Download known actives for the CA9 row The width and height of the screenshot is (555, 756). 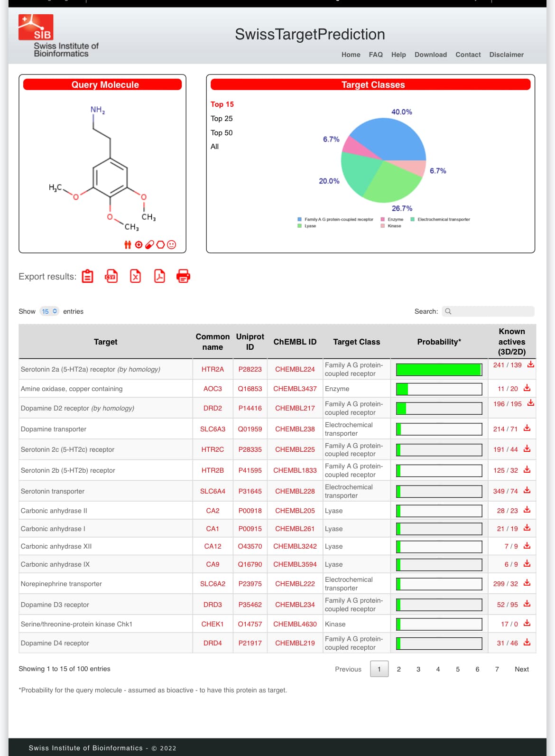(x=527, y=564)
